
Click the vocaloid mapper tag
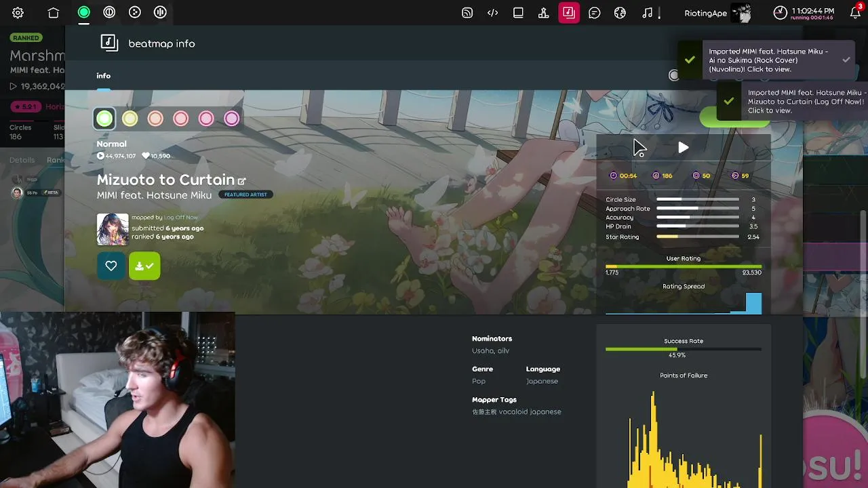click(x=513, y=411)
